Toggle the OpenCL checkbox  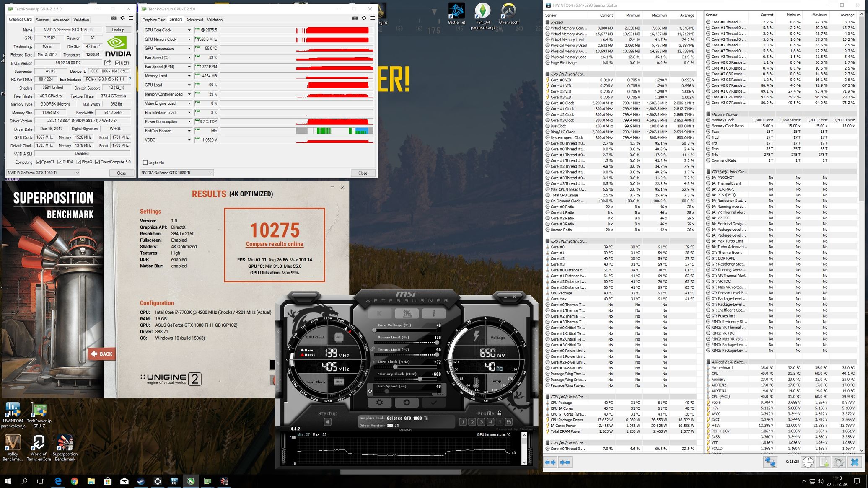pos(39,162)
